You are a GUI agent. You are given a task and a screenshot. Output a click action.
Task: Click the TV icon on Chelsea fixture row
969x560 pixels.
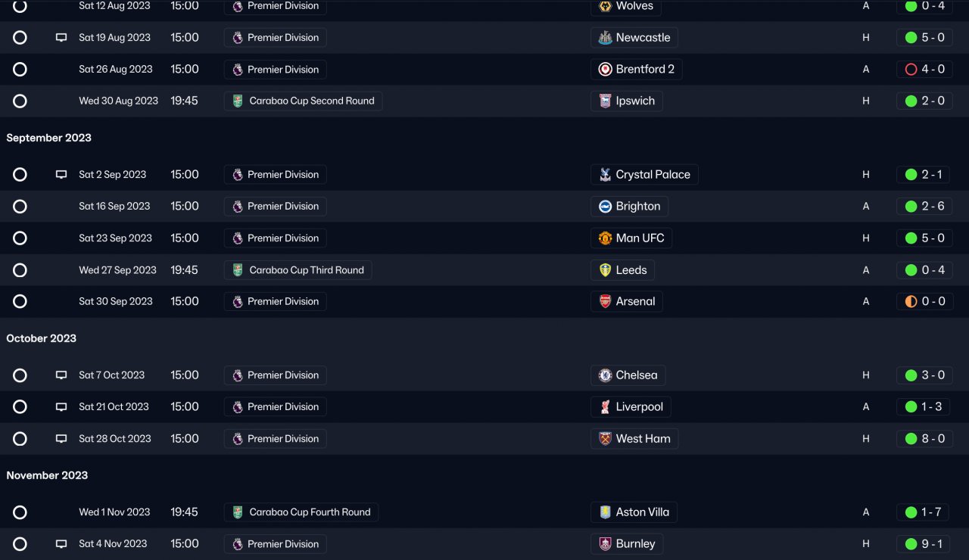point(61,375)
